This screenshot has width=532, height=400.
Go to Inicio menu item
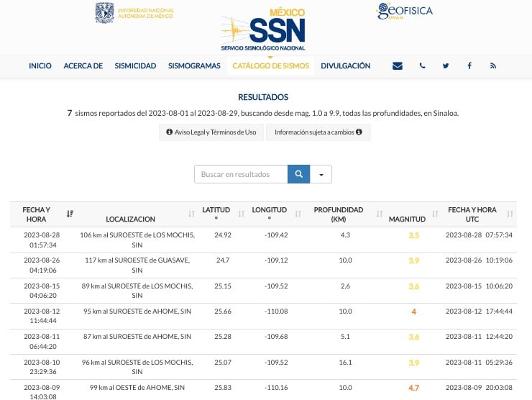[40, 66]
